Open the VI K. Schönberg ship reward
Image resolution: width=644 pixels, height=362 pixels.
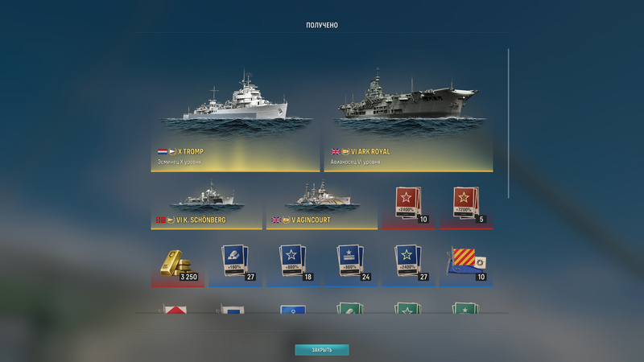pyautogui.click(x=206, y=204)
